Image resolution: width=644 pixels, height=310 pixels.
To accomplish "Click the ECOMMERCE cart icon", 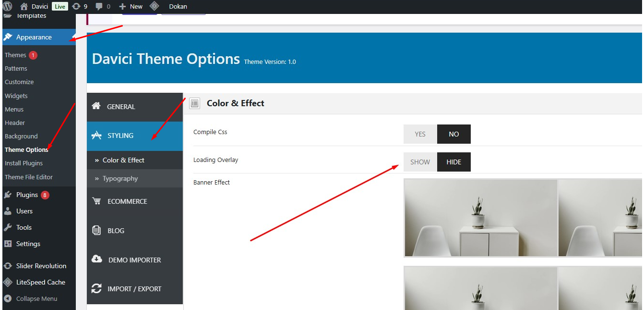I will click(x=96, y=201).
